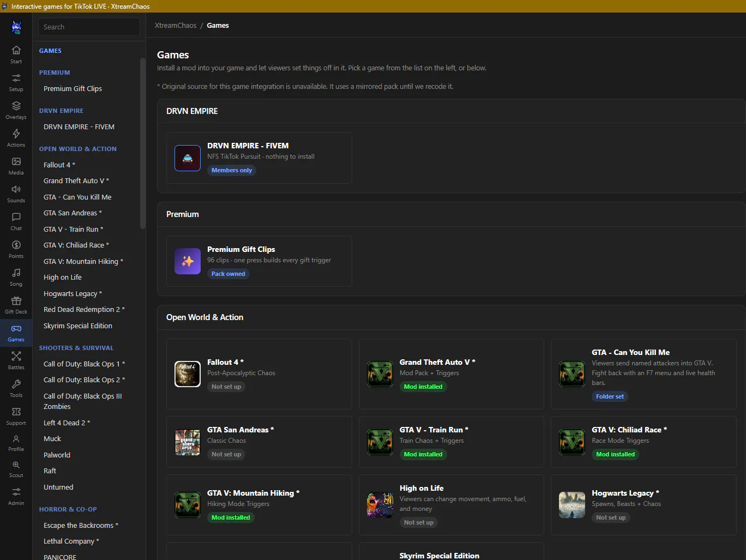746x560 pixels.
Task: Select the Gift Deck icon
Action: pyautogui.click(x=16, y=300)
